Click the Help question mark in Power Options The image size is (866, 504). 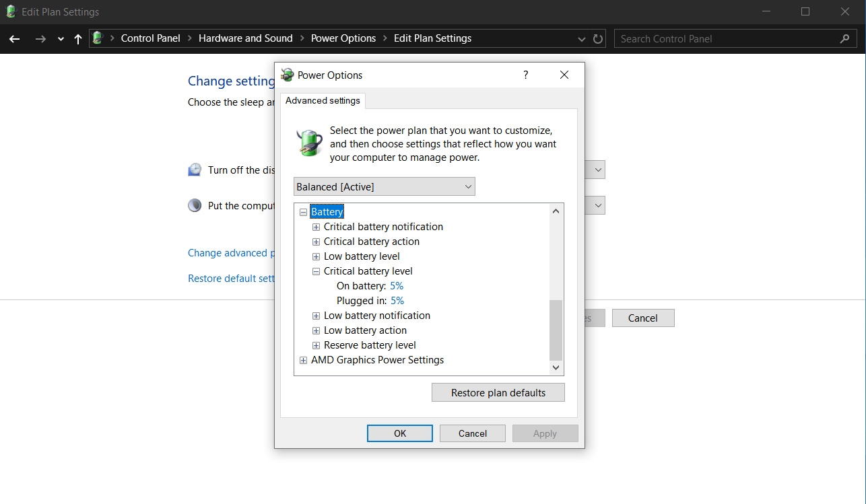[x=526, y=75]
